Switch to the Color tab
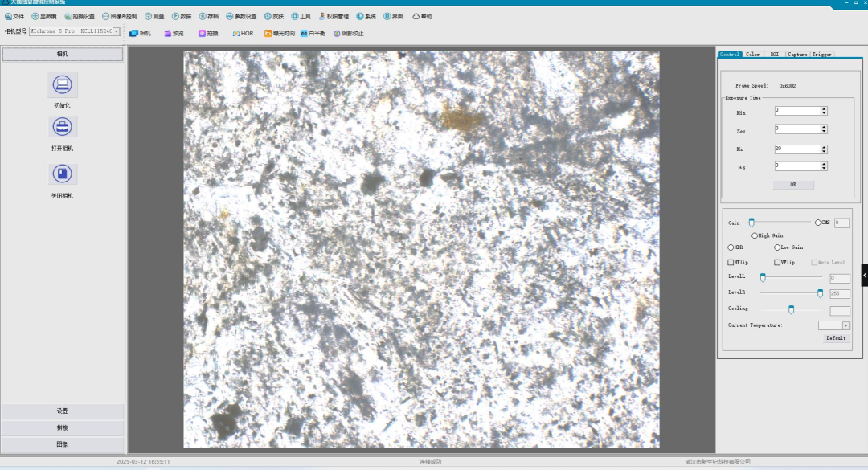The height and width of the screenshot is (470, 868). point(752,55)
